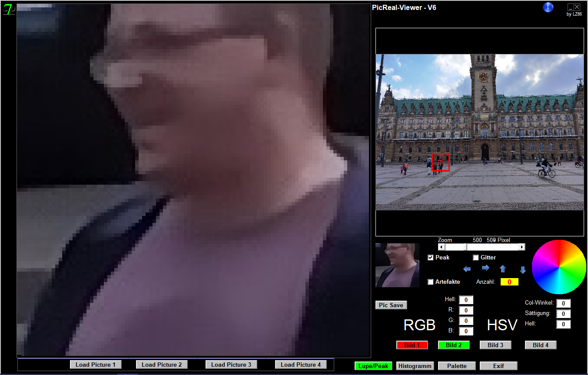
Task: Click the yellow Anzahl count field
Action: click(509, 282)
